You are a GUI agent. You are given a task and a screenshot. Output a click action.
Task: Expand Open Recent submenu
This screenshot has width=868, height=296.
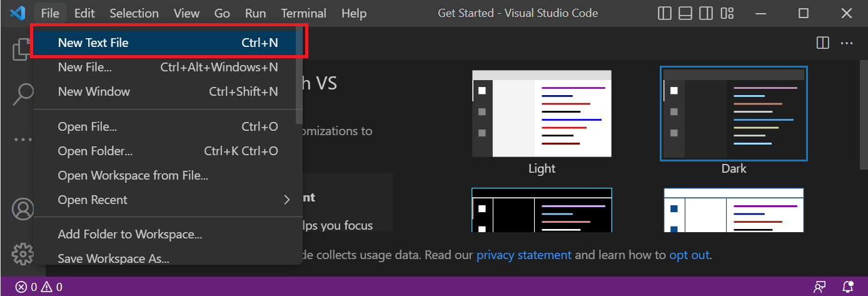point(168,200)
